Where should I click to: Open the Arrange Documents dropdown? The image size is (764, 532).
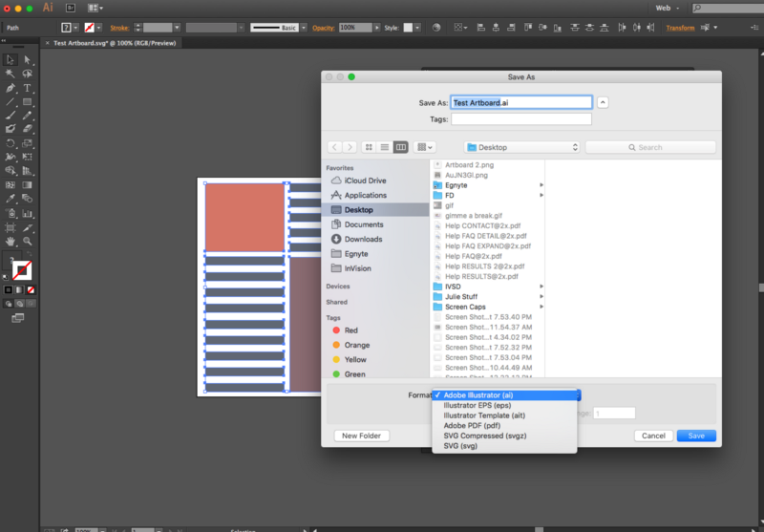point(95,8)
